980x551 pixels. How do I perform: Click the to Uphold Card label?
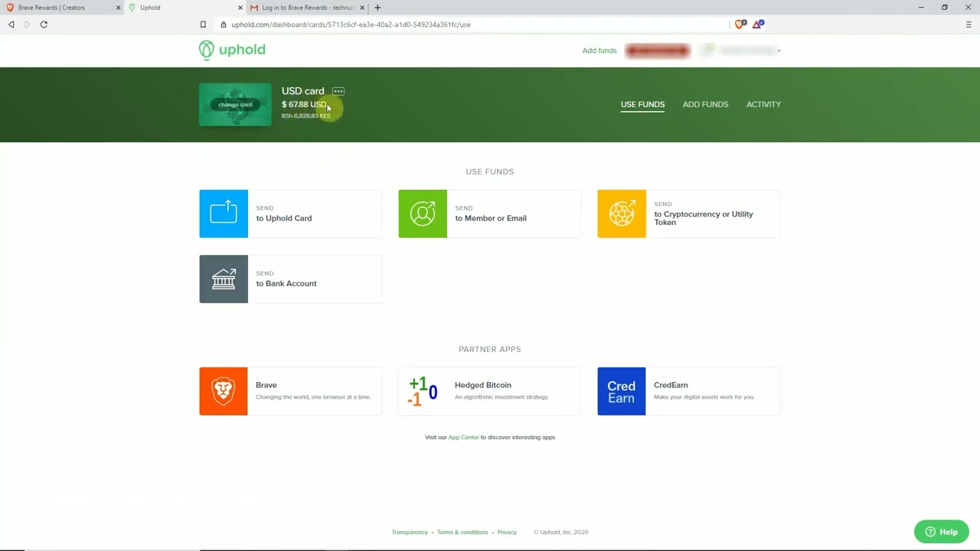pos(284,218)
